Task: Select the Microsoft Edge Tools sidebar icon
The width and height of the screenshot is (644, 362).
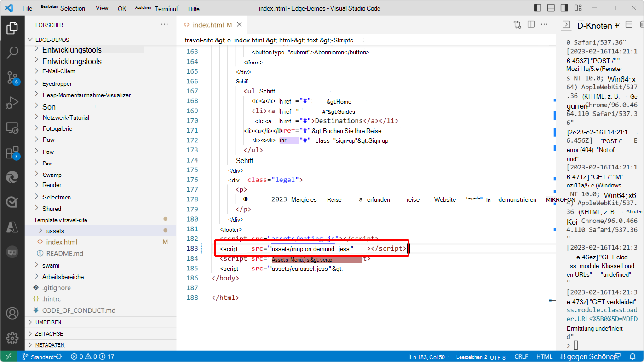Action: click(12, 177)
